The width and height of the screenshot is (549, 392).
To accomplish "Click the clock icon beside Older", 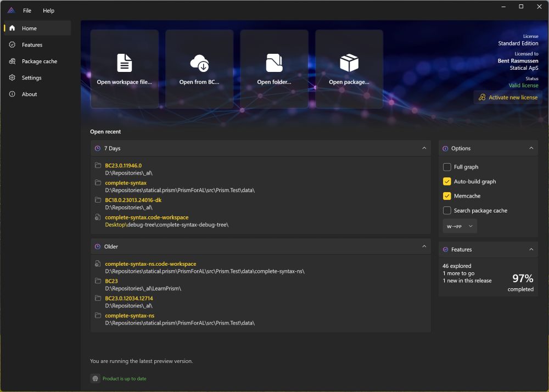I will point(98,247).
